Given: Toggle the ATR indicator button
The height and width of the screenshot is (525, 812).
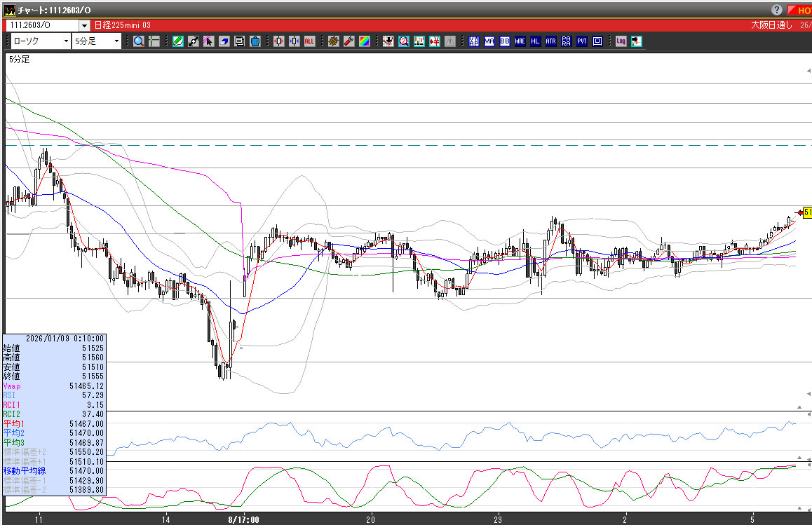Looking at the screenshot, I should coord(550,41).
